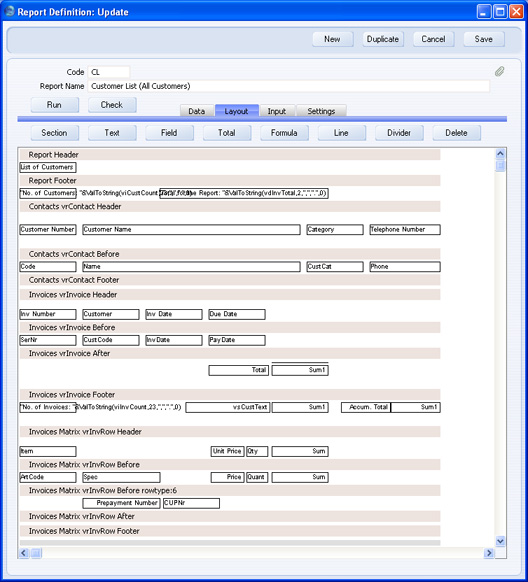
Task: Click the Duplicate button
Action: pyautogui.click(x=383, y=39)
